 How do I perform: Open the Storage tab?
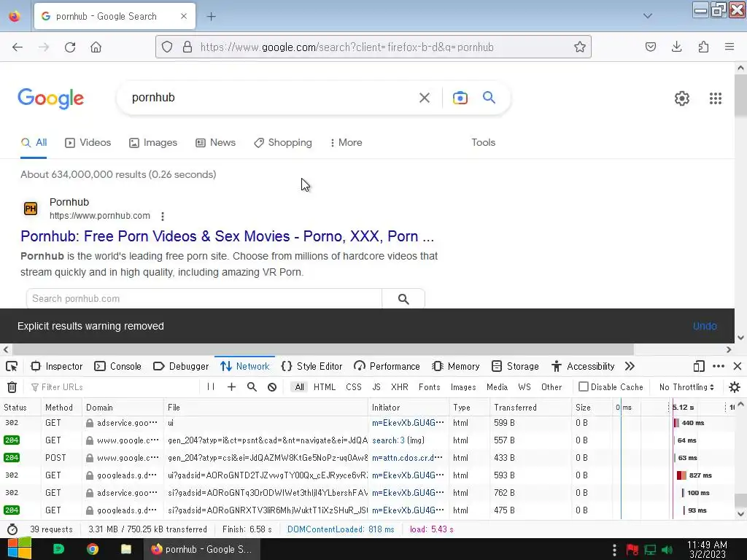coord(515,366)
